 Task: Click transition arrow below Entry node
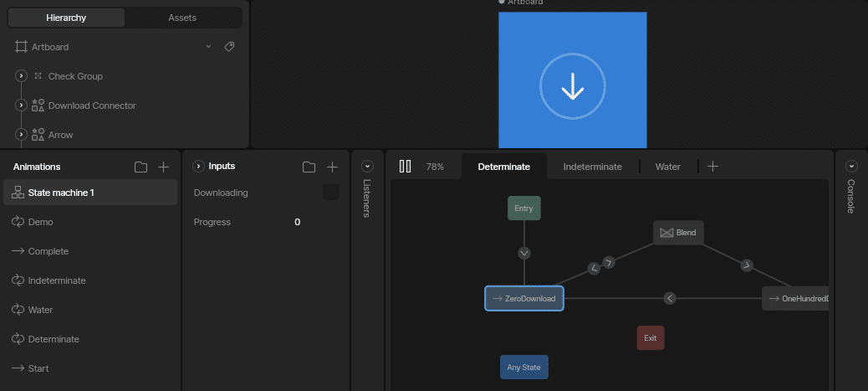pos(524,254)
